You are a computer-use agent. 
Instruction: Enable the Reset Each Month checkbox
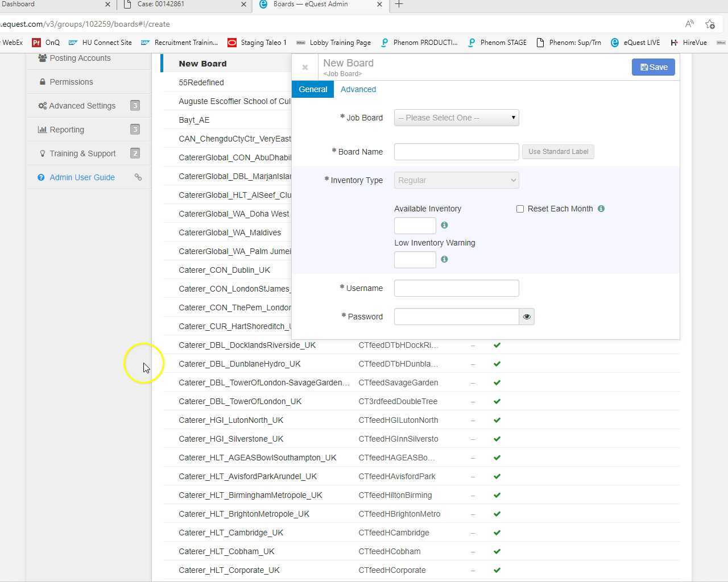coord(520,209)
